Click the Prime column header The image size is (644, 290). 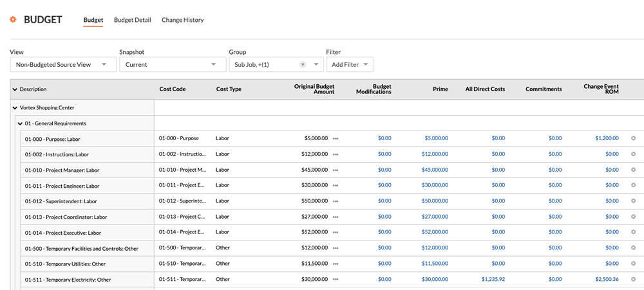pos(440,89)
